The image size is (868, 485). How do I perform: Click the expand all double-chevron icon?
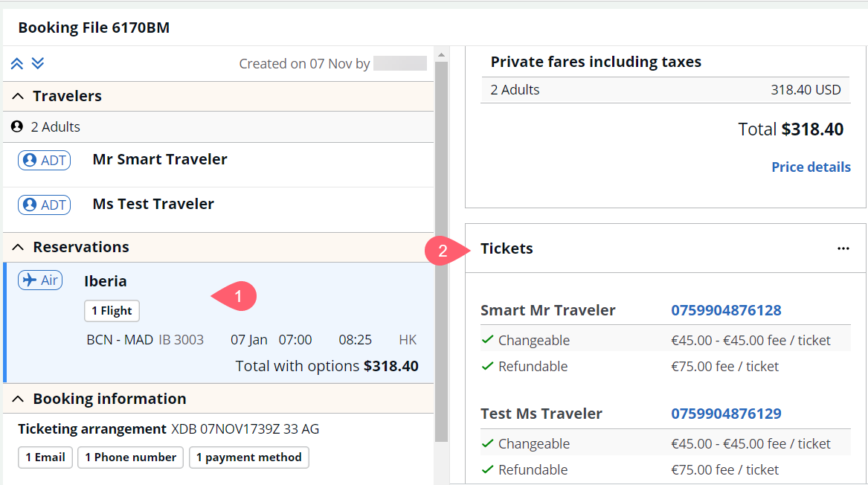(x=38, y=64)
